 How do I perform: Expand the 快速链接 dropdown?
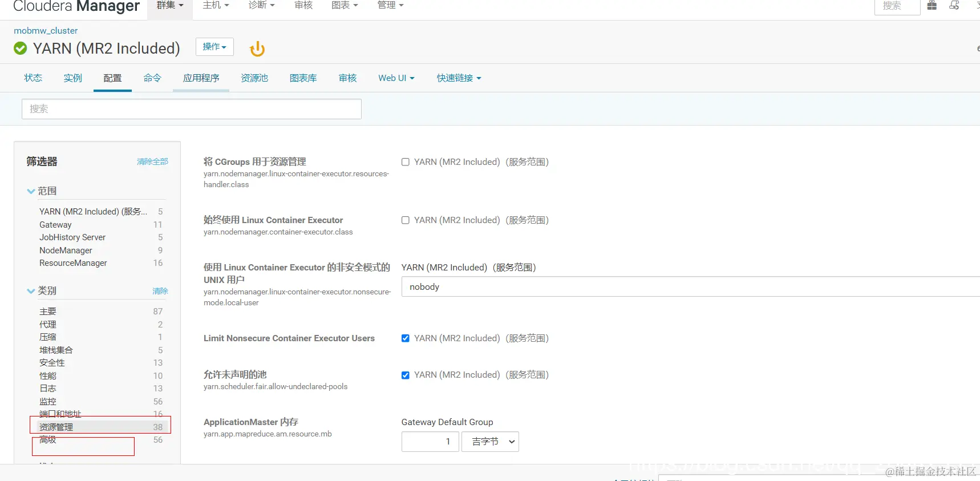459,78
